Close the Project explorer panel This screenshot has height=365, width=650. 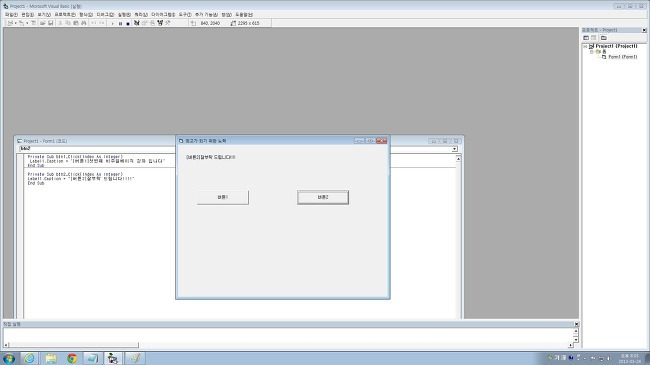point(644,30)
